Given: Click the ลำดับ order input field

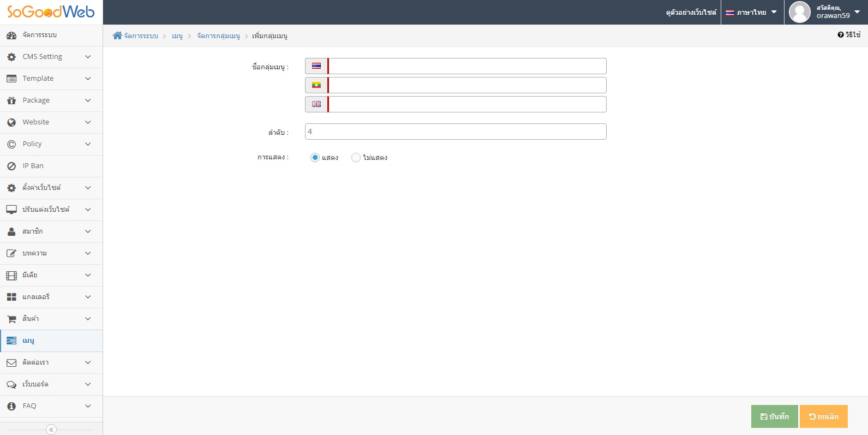Looking at the screenshot, I should click(456, 132).
